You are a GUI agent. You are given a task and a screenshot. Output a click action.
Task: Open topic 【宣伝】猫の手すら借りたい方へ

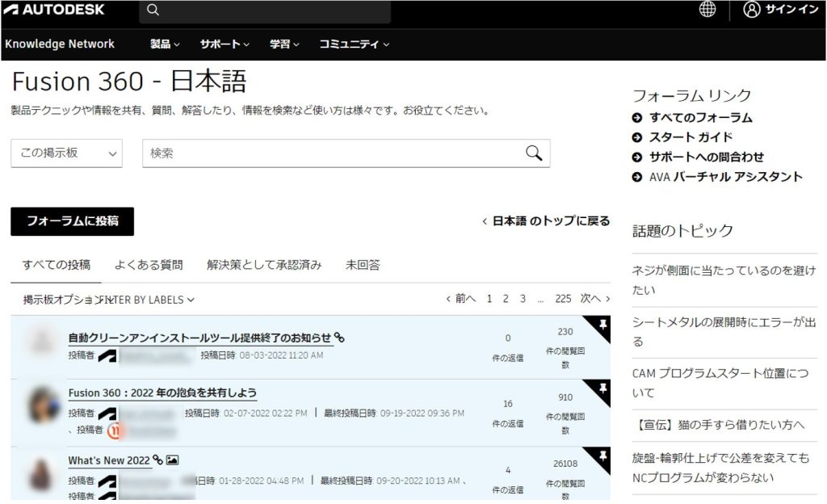719,425
